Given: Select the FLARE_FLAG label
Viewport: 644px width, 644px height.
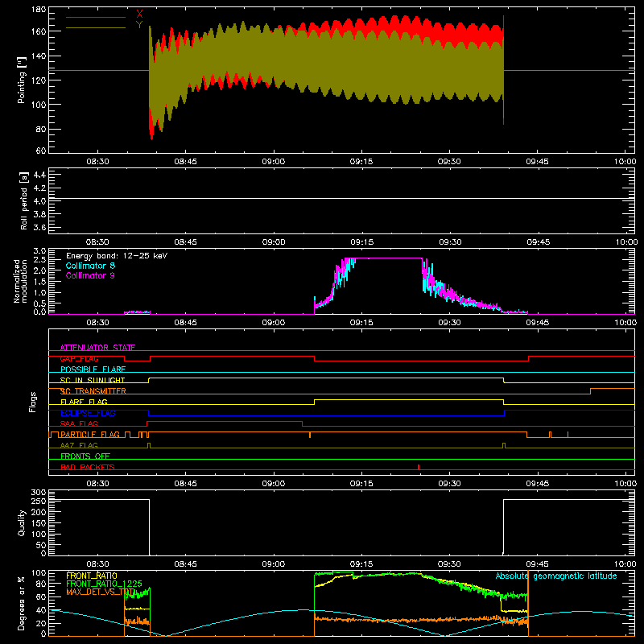Looking at the screenshot, I should pos(84,402).
